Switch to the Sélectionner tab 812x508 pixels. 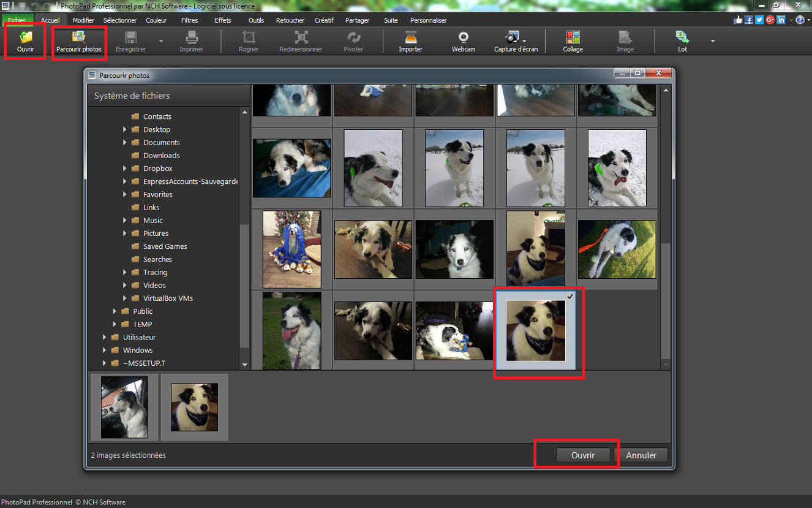(x=120, y=20)
